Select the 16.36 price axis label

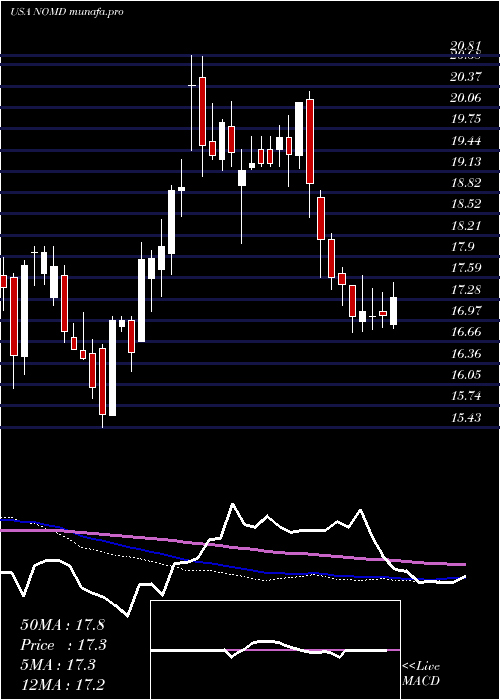(466, 353)
